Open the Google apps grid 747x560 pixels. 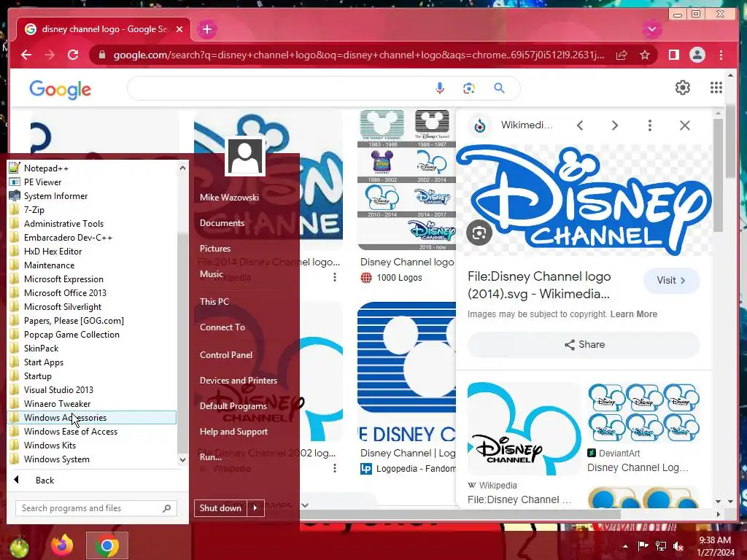pos(716,87)
